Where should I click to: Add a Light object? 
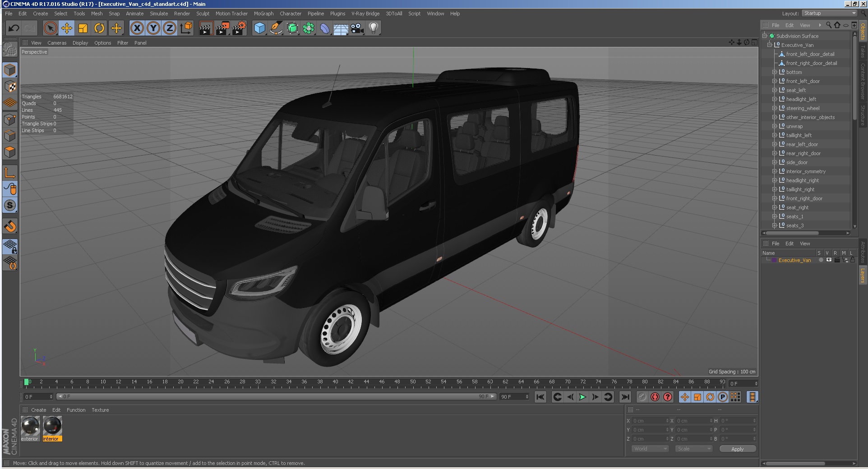tap(374, 28)
